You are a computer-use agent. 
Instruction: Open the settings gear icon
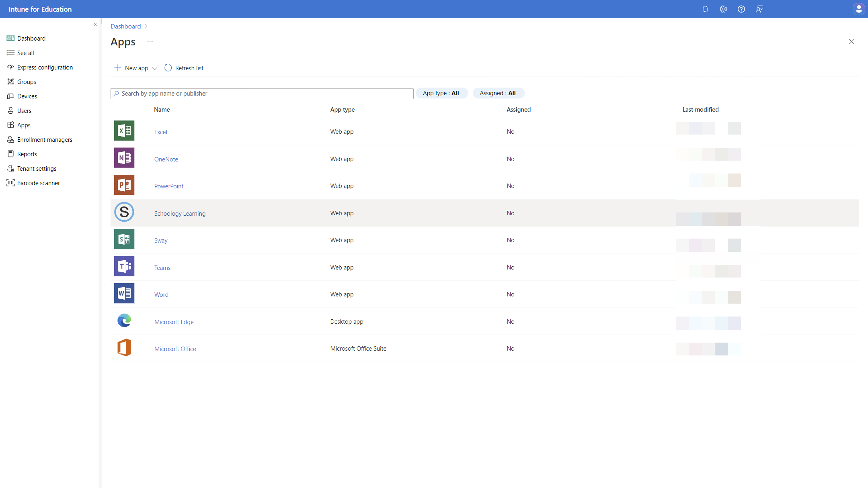723,9
